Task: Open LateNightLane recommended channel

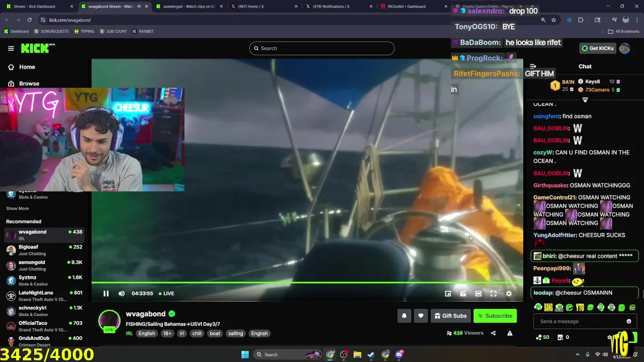Action: (44, 296)
